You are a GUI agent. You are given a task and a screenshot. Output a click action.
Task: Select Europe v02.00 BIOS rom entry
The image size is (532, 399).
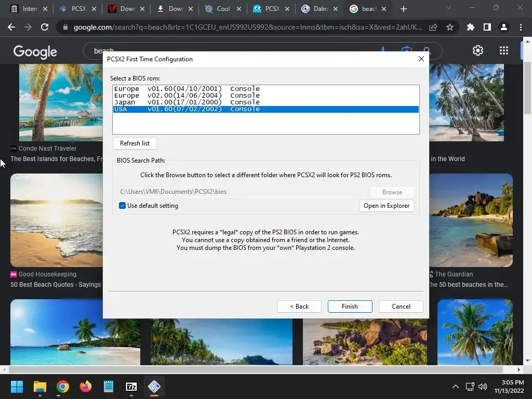265,96
